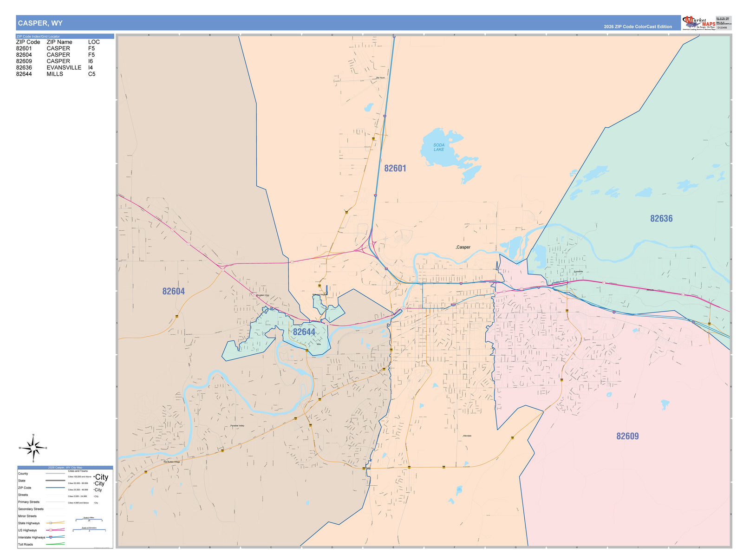743x560 pixels.
Task: Click the State Highways legend line symbol
Action: point(55,523)
